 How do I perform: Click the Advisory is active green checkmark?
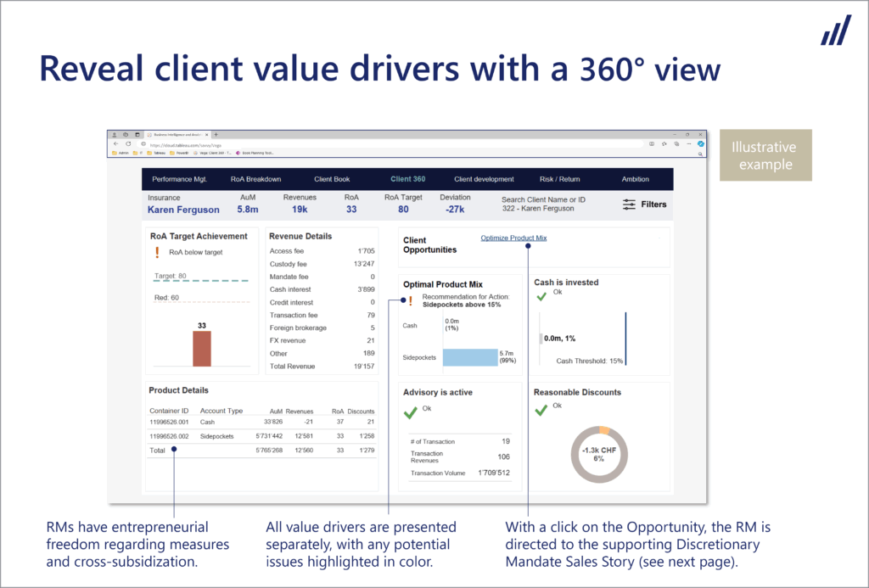click(x=411, y=412)
